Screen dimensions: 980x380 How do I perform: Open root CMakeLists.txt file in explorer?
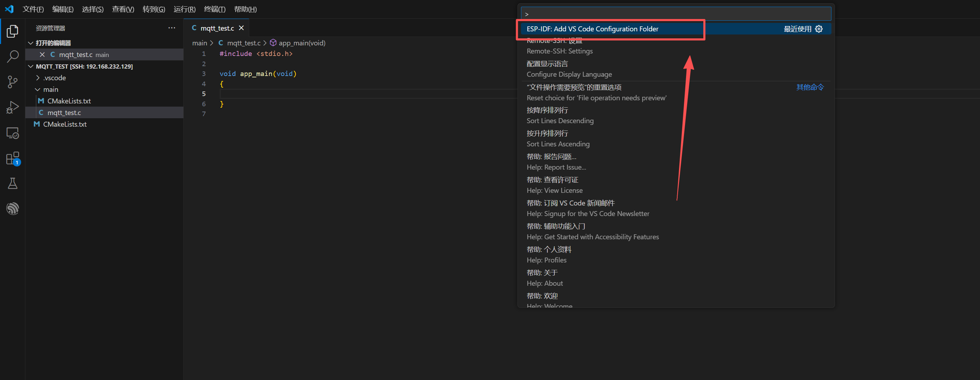pyautogui.click(x=65, y=125)
